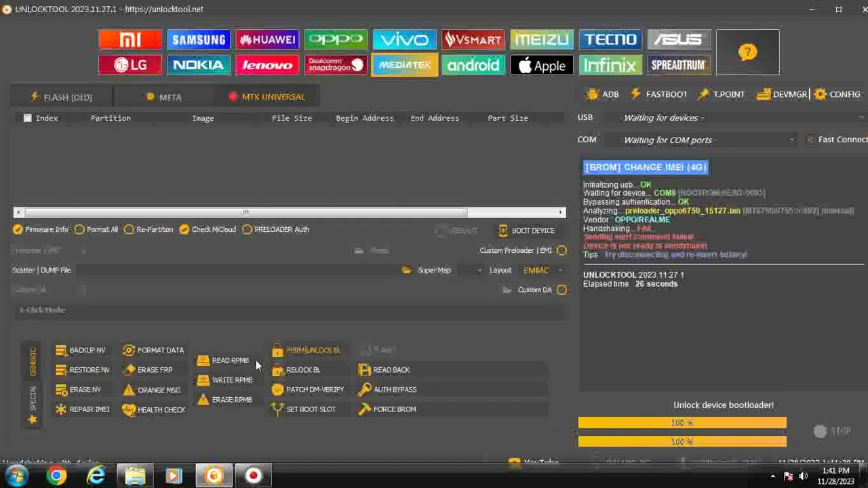Click the PERM|UNLOCK BL button

pyautogui.click(x=306, y=350)
